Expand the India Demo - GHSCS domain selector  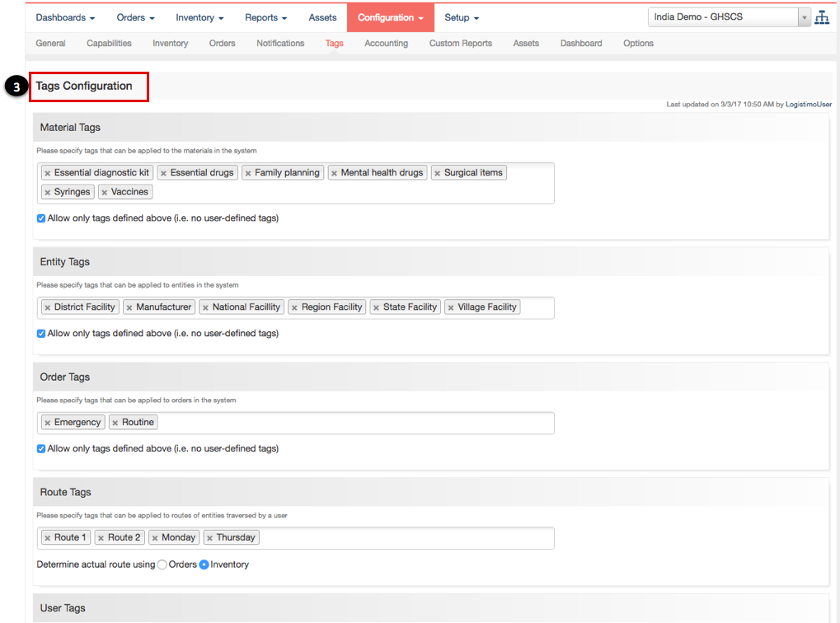(x=729, y=17)
